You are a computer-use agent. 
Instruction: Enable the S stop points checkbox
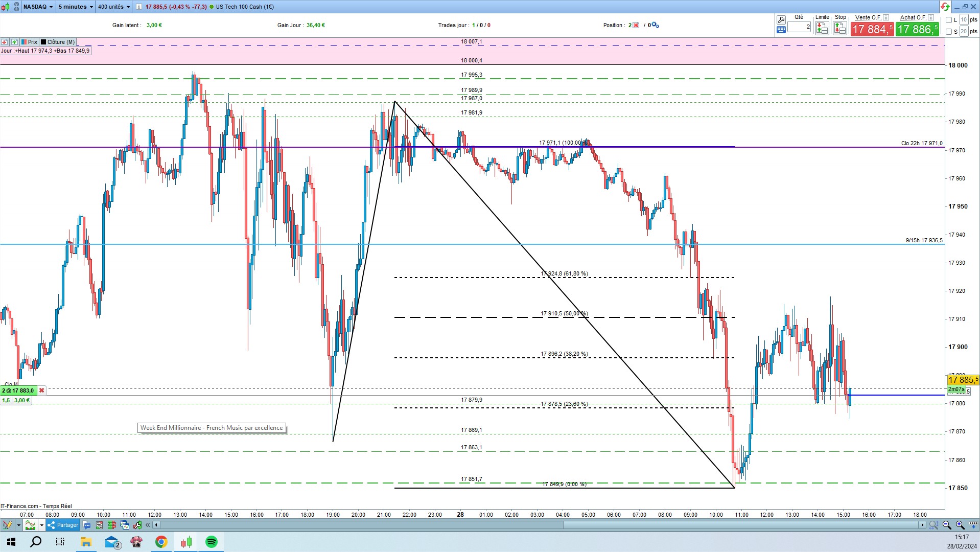point(949,32)
